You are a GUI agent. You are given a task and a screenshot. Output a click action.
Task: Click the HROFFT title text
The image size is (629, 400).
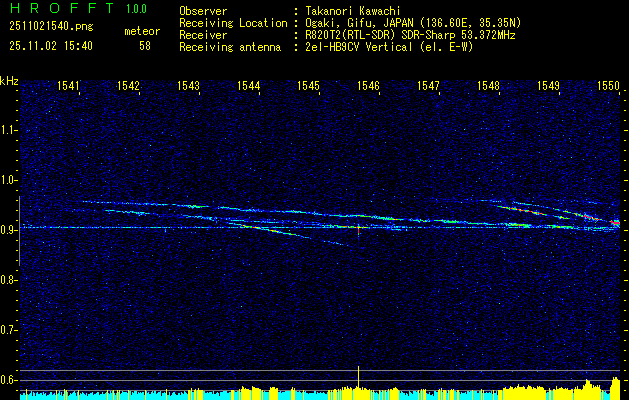(x=63, y=8)
